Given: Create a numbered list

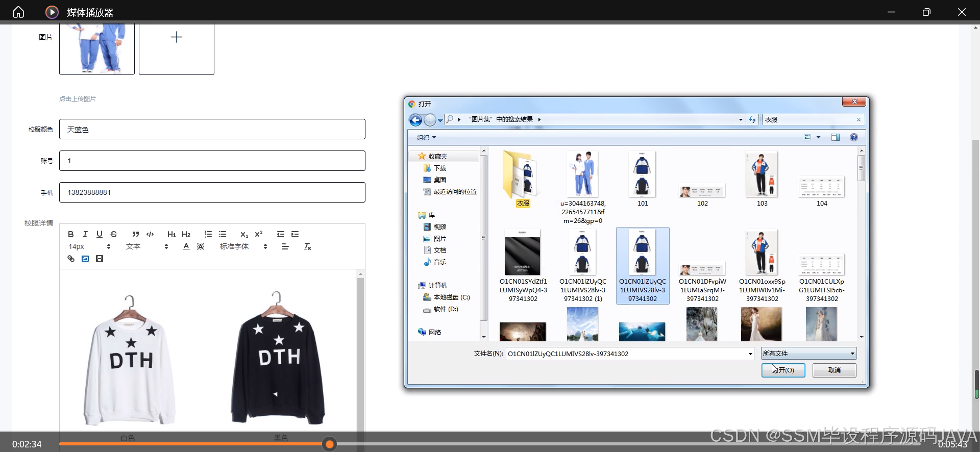Looking at the screenshot, I should [208, 234].
